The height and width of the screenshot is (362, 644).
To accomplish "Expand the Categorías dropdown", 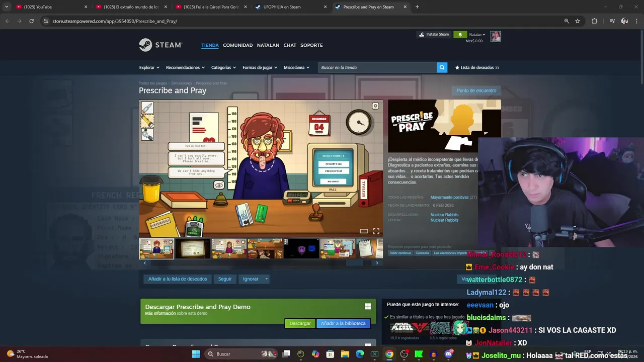I will tap(223, 67).
